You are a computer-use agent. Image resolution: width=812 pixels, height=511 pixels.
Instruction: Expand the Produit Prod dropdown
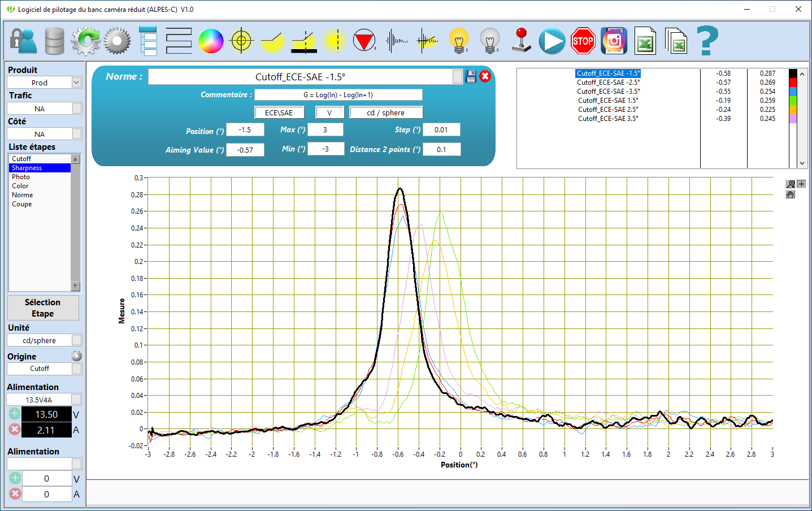pyautogui.click(x=77, y=83)
